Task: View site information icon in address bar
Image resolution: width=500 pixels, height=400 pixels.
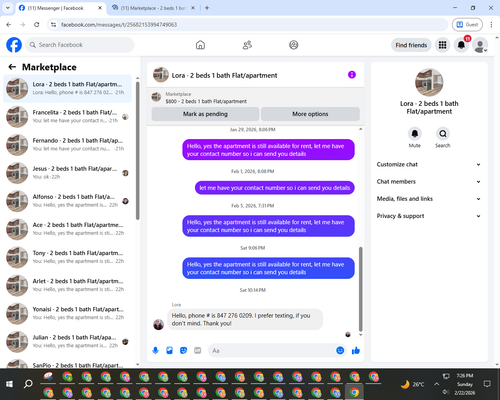Action: point(53,25)
